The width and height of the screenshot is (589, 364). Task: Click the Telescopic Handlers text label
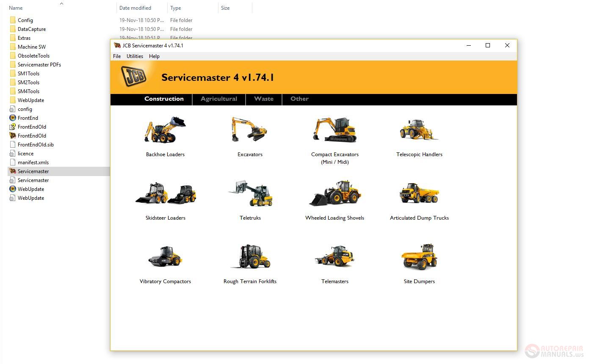[x=419, y=154]
